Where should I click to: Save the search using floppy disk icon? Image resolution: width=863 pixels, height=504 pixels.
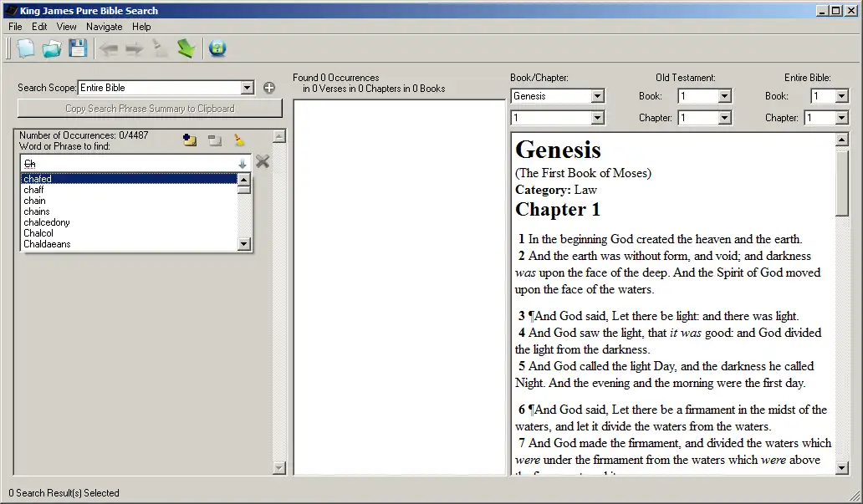(78, 48)
